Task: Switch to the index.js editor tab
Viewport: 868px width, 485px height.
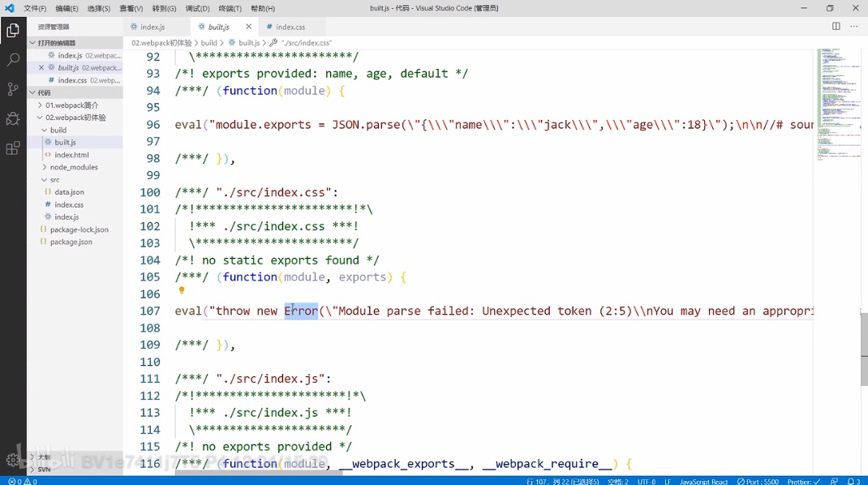Action: (x=157, y=27)
